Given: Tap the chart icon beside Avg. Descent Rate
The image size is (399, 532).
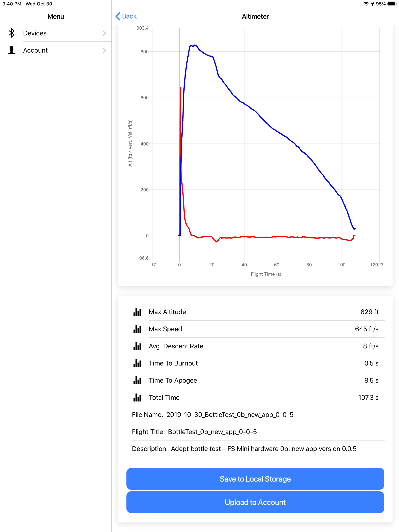Looking at the screenshot, I should click(x=137, y=346).
